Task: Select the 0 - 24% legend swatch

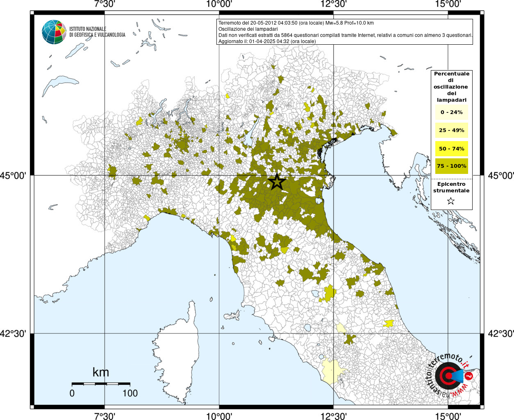Action: [x=452, y=112]
